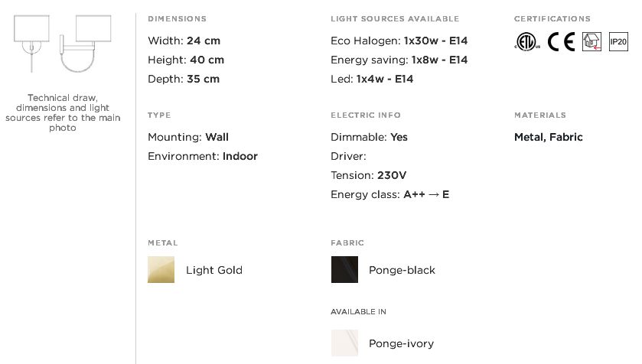Click the ETL certification icon
Image resolution: width=642 pixels, height=364 pixels.
pyautogui.click(x=527, y=42)
